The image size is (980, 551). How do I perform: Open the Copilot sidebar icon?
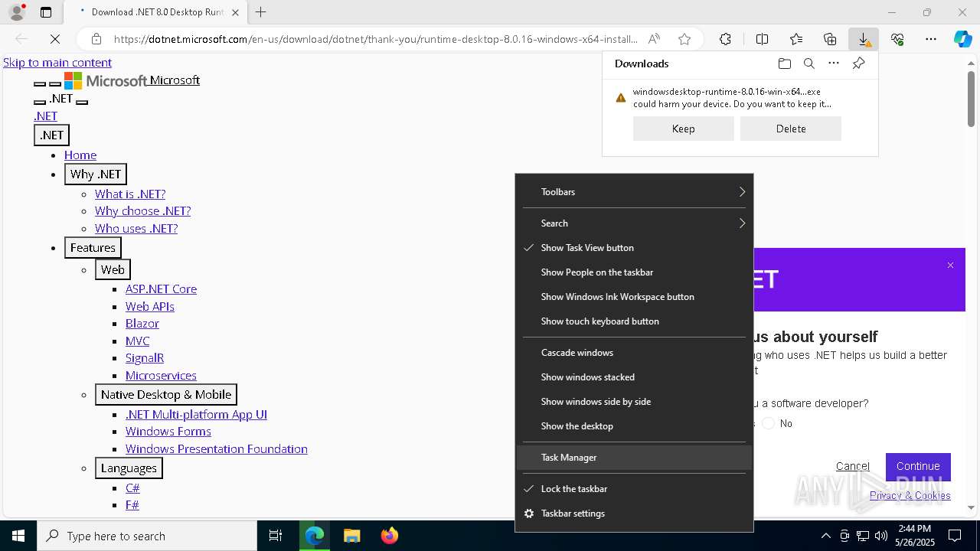(x=962, y=39)
